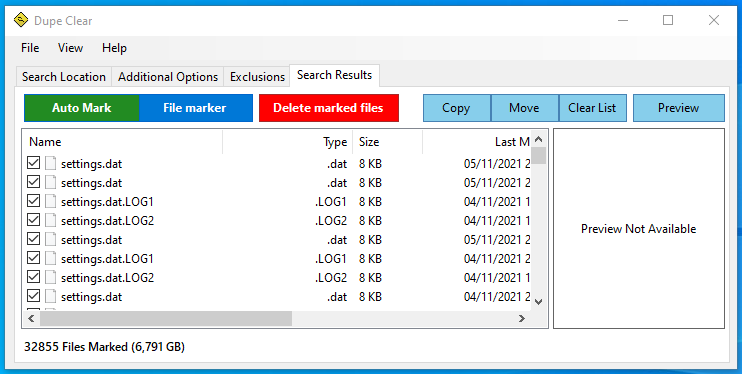Click file icon of settings.dat.LOG1 dated 04/11/2021 2

tap(51, 258)
